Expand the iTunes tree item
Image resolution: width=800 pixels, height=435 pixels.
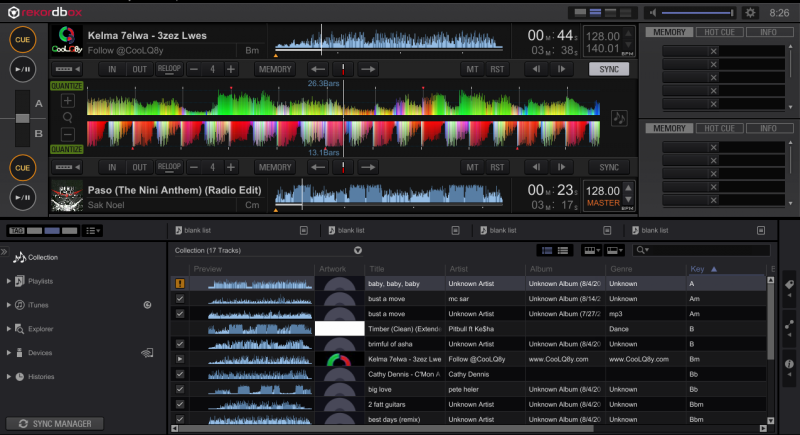pyautogui.click(x=9, y=305)
